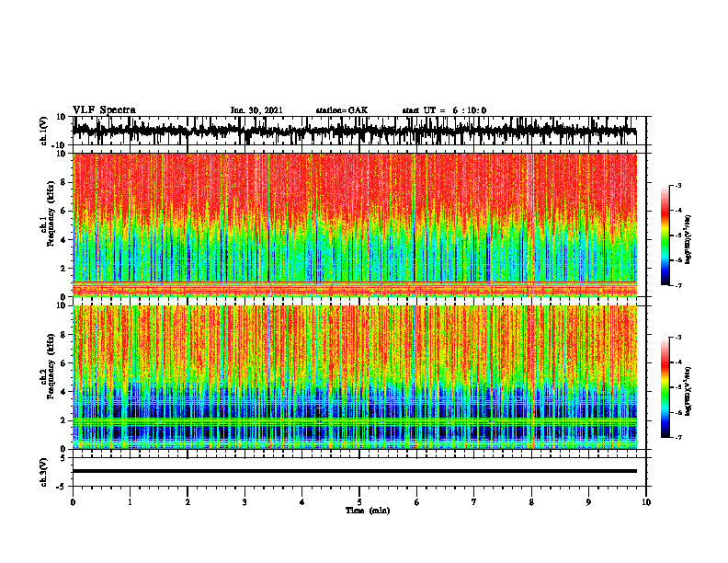
Task: Click the "0" tick label on the time axis
Action: point(73,502)
